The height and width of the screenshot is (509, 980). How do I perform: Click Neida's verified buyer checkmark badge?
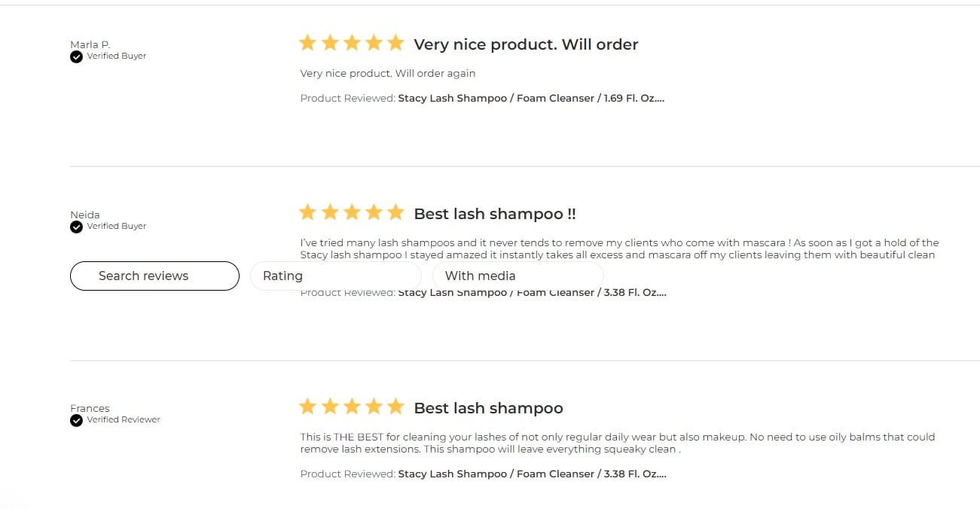point(76,227)
